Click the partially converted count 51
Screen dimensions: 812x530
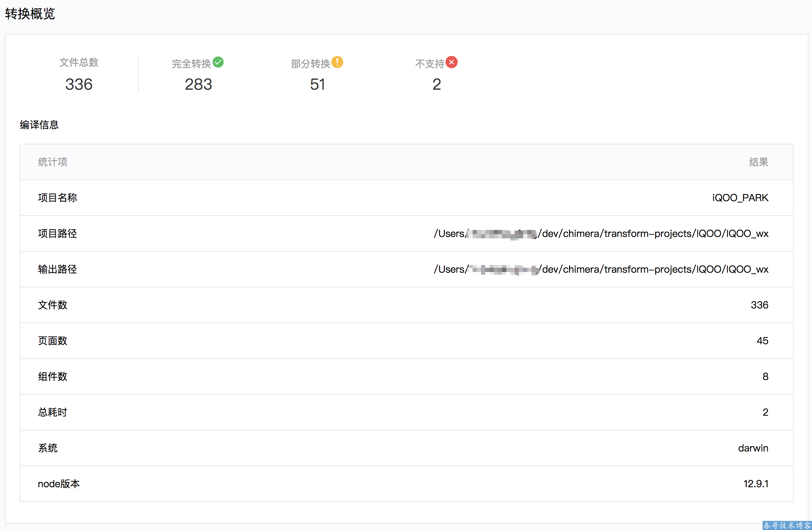(318, 84)
